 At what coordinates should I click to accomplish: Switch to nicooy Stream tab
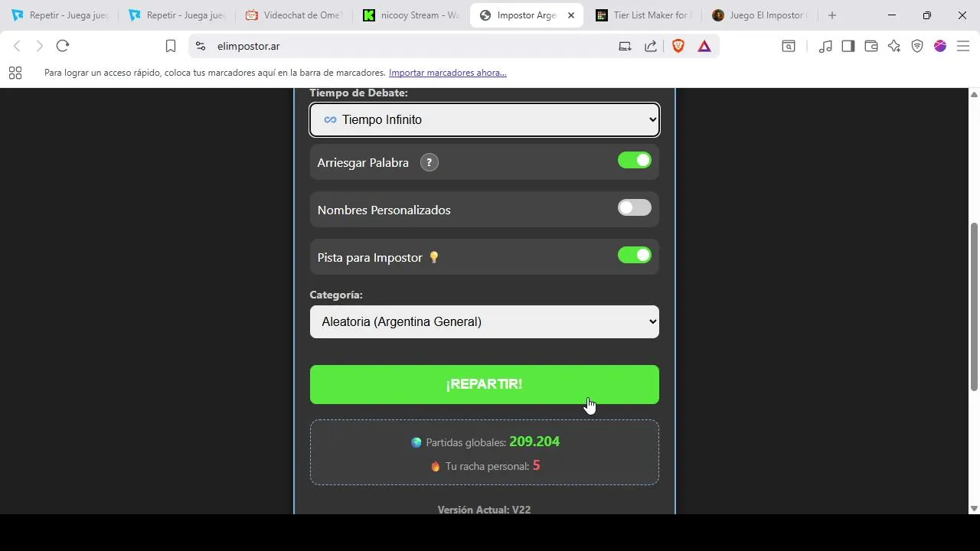[x=412, y=15]
